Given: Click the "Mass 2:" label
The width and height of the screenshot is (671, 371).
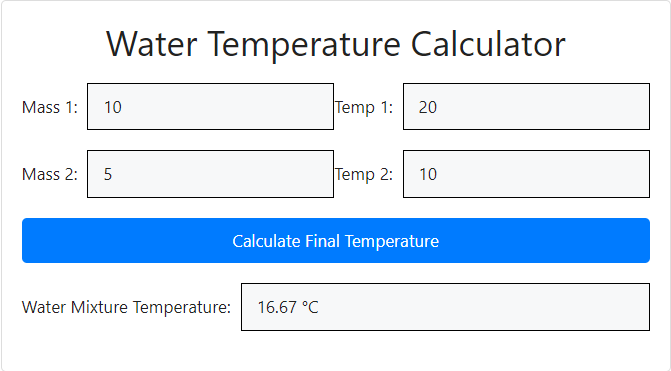Looking at the screenshot, I should (x=50, y=174).
